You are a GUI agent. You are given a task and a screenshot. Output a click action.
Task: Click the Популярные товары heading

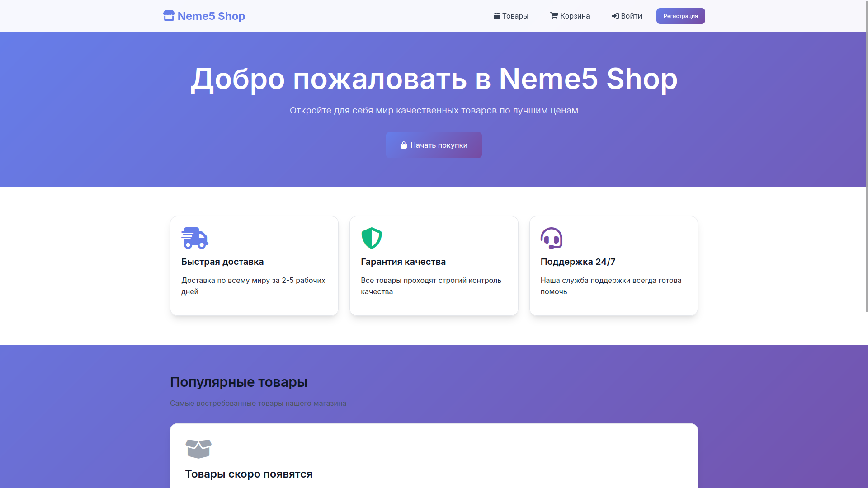tap(239, 382)
